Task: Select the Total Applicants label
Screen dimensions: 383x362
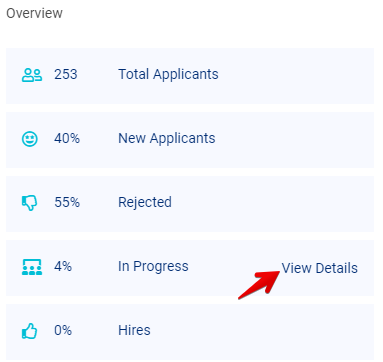Action: pos(168,74)
